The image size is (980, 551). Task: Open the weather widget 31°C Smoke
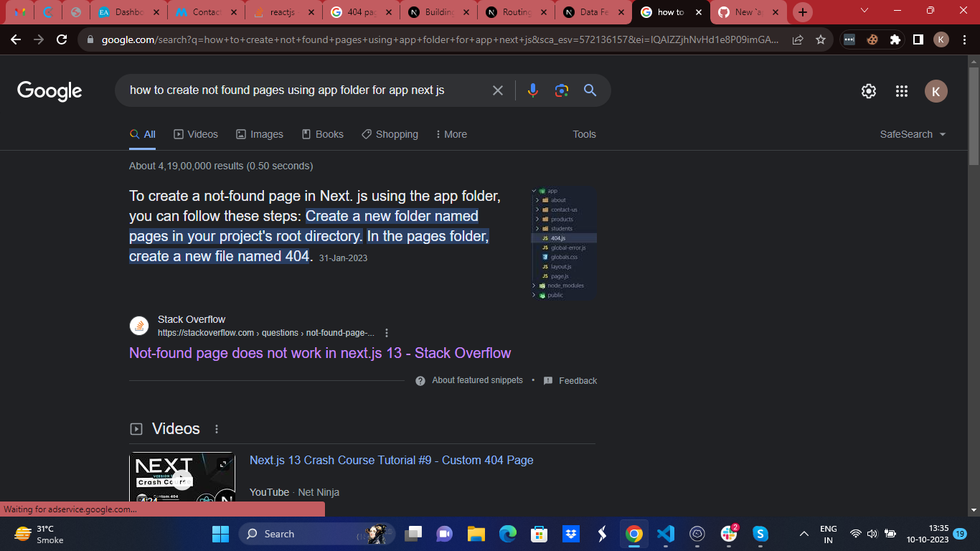pyautogui.click(x=39, y=534)
